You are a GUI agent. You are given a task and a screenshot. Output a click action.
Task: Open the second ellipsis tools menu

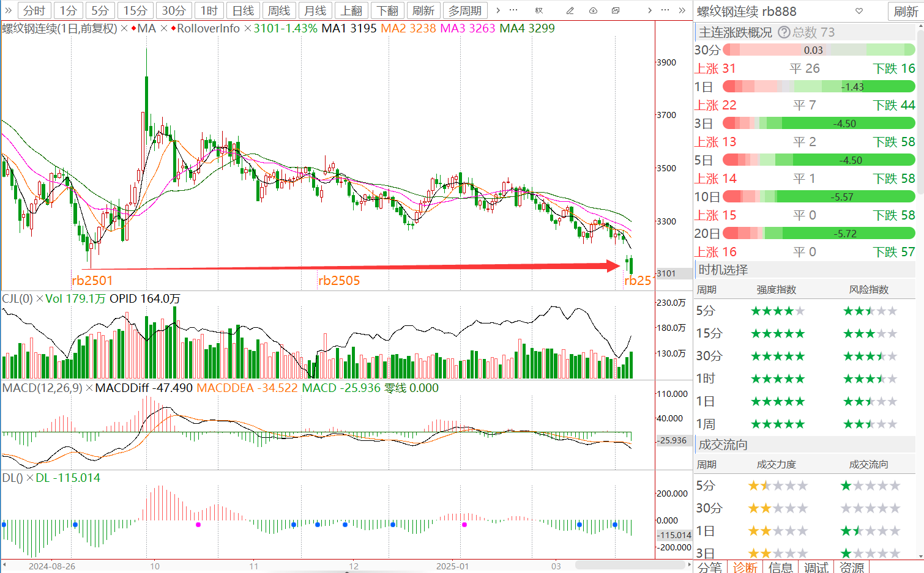click(665, 10)
